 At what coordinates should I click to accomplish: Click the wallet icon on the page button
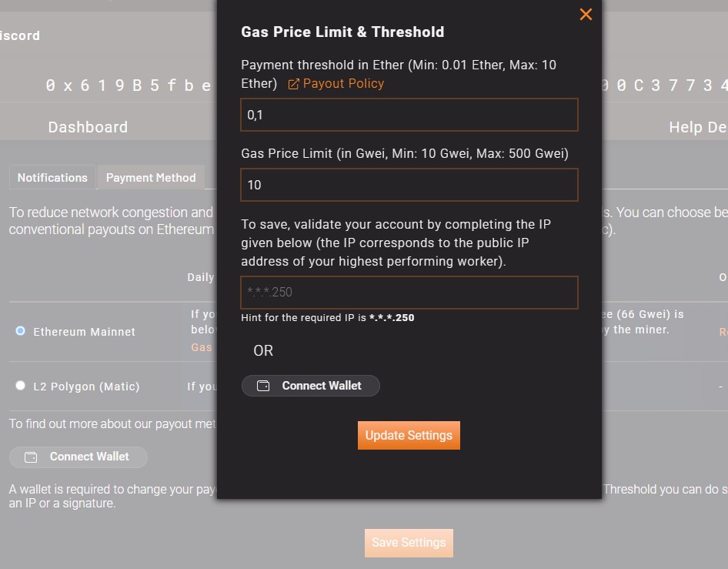pos(31,457)
